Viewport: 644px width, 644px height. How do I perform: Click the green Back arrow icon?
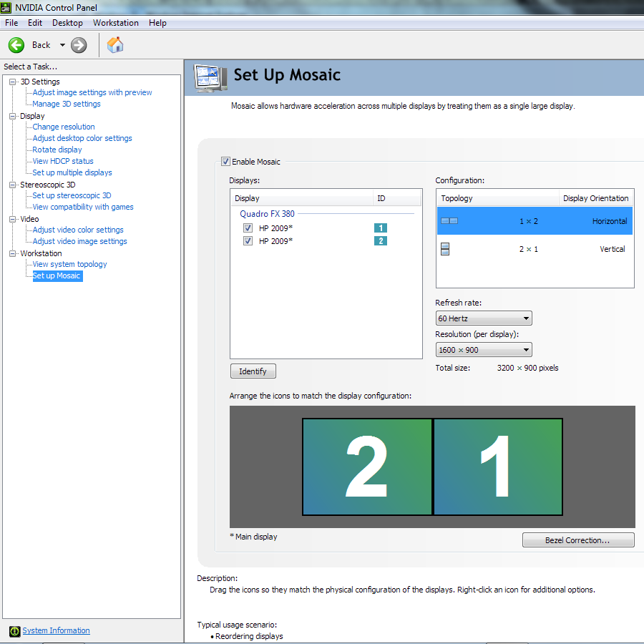pos(16,45)
